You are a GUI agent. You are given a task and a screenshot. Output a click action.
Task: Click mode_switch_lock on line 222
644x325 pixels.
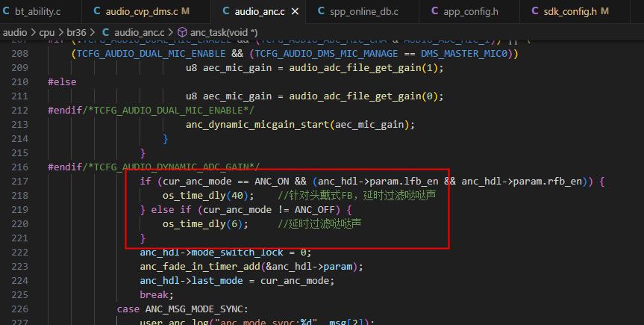coord(237,253)
